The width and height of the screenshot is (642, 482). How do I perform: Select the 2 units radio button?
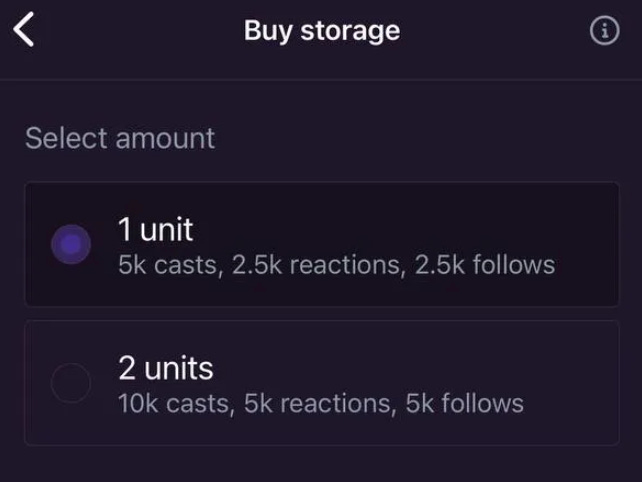coord(71,383)
